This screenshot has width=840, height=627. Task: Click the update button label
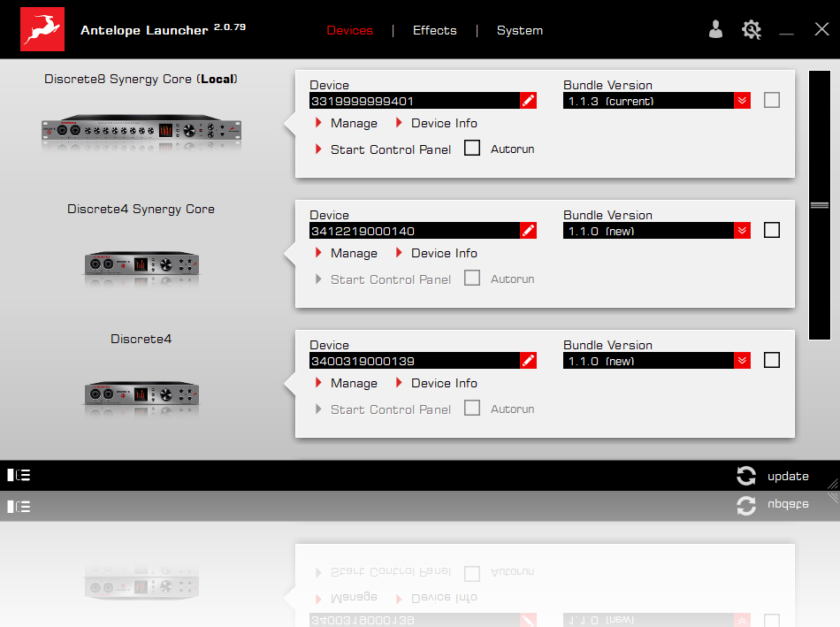[788, 477]
